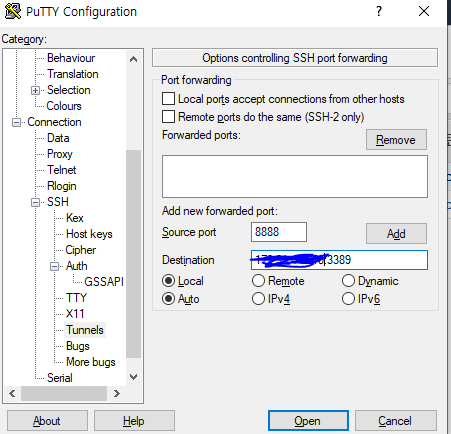
Task: Expand the Selection tree node
Action: pos(35,90)
